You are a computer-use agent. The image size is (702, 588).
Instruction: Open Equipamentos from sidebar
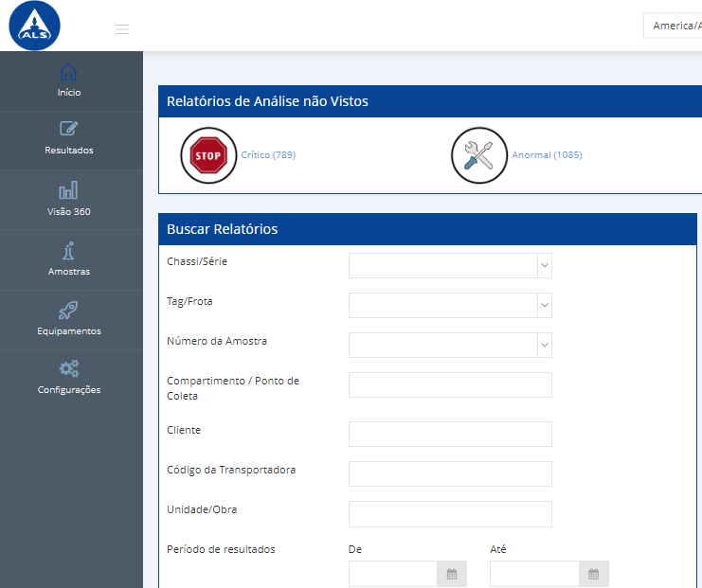pos(68,319)
